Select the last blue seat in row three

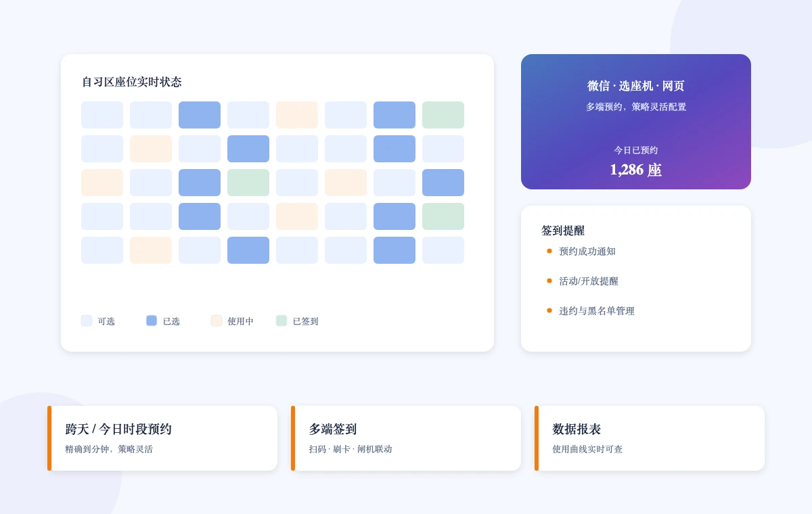pyautogui.click(x=443, y=183)
